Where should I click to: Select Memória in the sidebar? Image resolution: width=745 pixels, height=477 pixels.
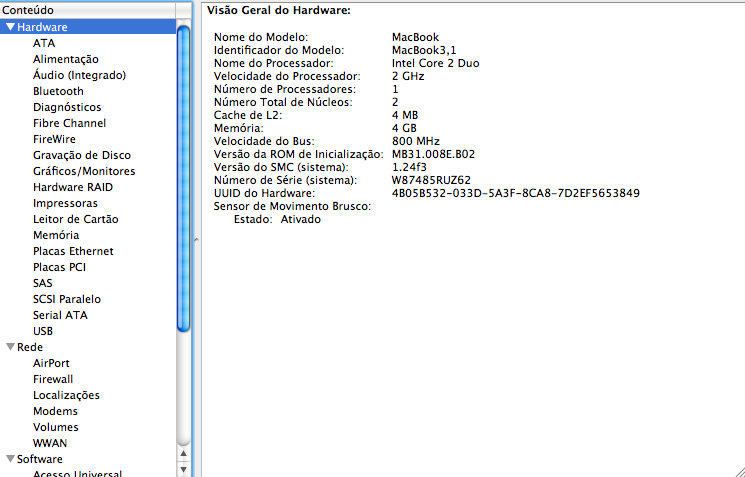56,235
